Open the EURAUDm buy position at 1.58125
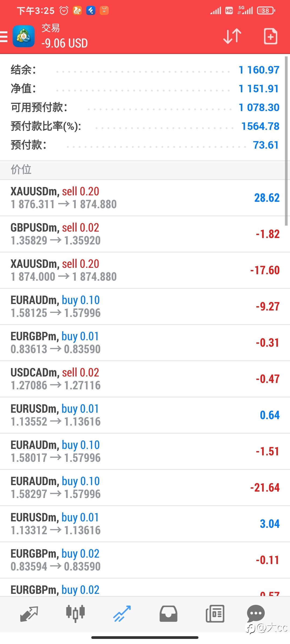Screen dimensions: 290x644 coord(145,306)
